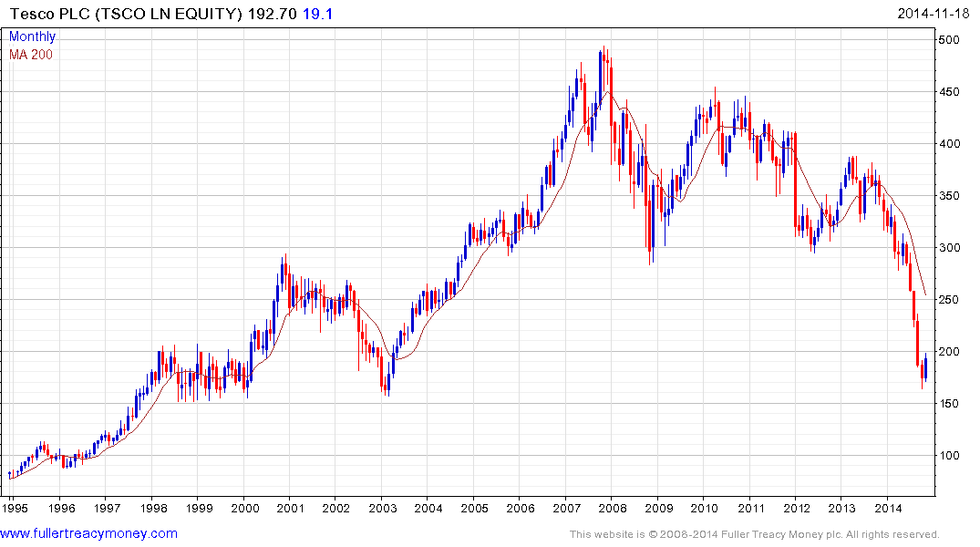Screen dimensions: 980x547
Task: Click the 2010 year label
Action: (x=705, y=508)
